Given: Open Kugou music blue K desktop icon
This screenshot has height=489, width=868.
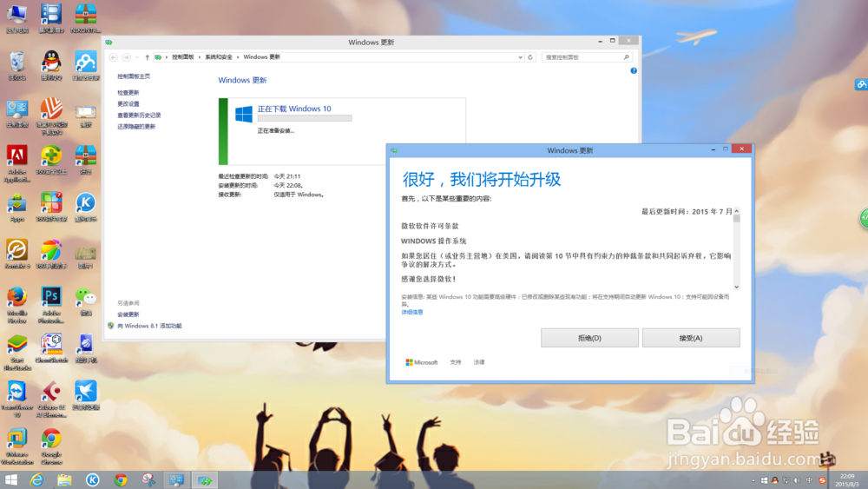Looking at the screenshot, I should coord(85,207).
